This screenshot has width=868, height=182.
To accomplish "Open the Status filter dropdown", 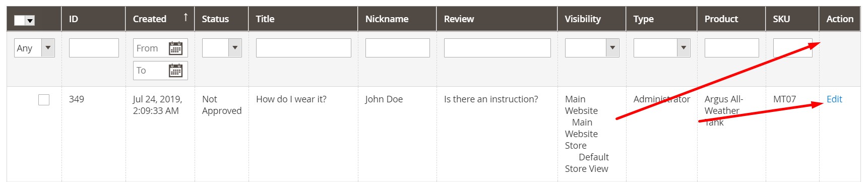I will pos(222,48).
